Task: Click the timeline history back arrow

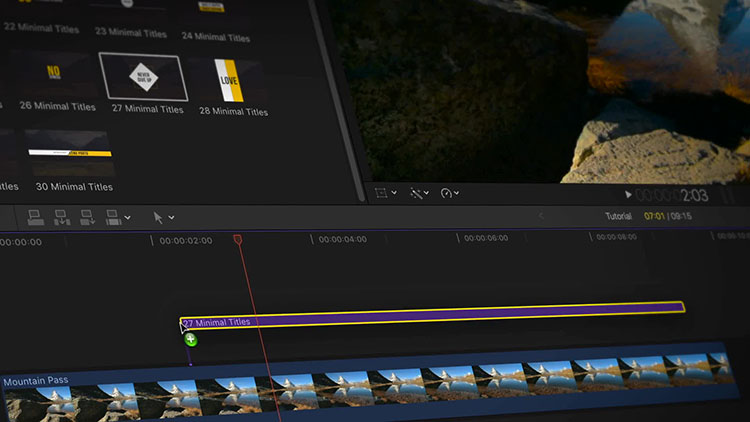Action: point(541,216)
